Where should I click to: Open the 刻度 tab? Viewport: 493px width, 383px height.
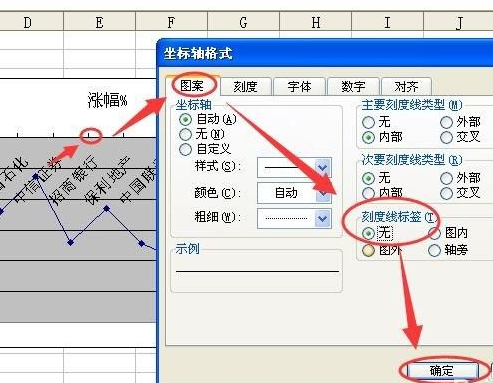coord(245,87)
